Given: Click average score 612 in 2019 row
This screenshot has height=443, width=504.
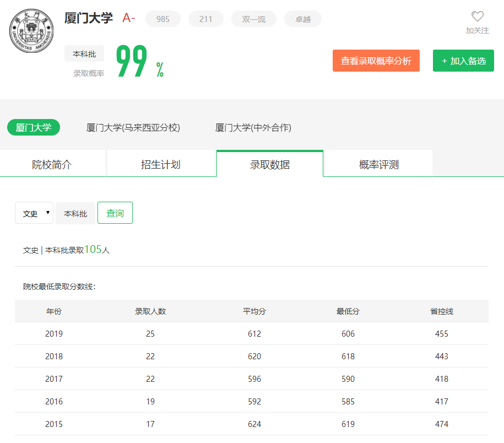Looking at the screenshot, I should point(254,334).
